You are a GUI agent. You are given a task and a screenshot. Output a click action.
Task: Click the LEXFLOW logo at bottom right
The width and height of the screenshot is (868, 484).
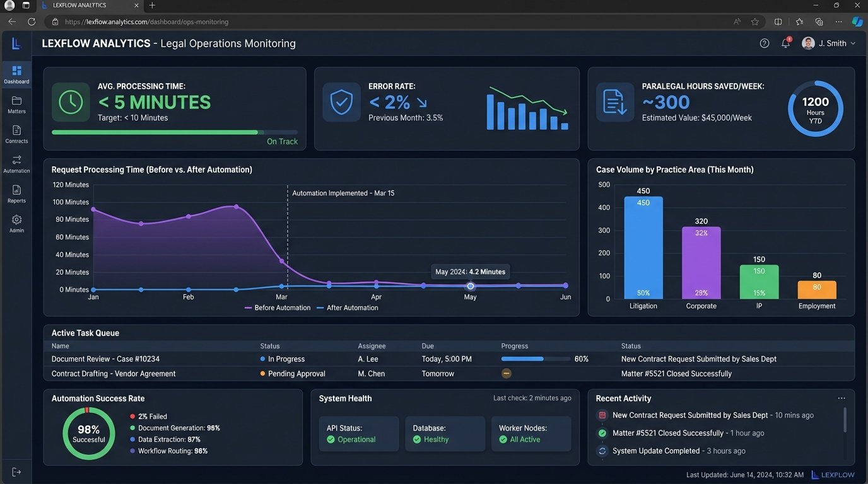(833, 475)
